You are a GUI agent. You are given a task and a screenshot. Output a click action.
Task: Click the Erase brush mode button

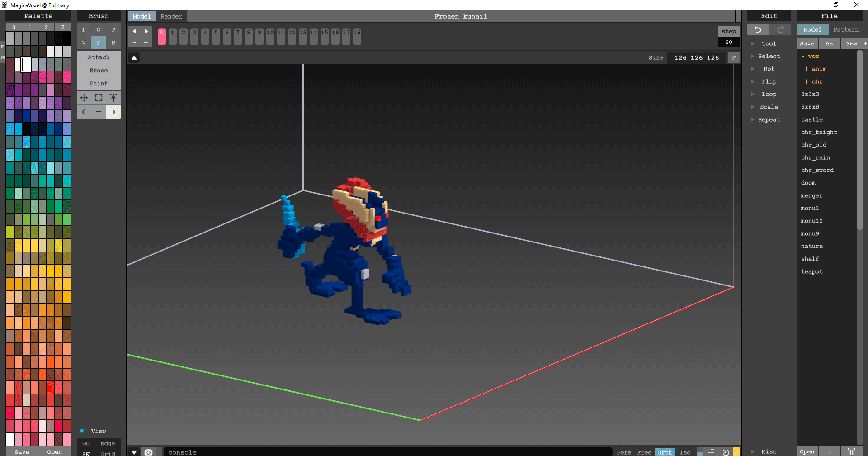99,71
